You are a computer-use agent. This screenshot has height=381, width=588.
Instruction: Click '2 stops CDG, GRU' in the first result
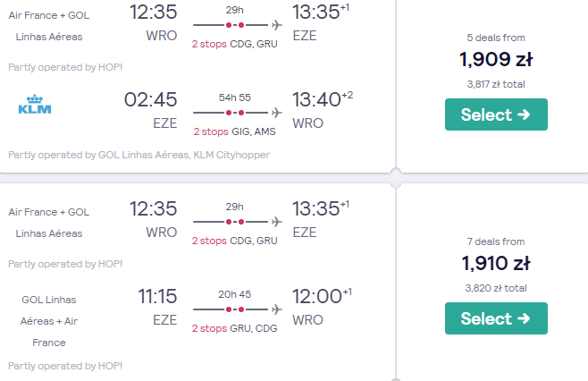pos(235,44)
